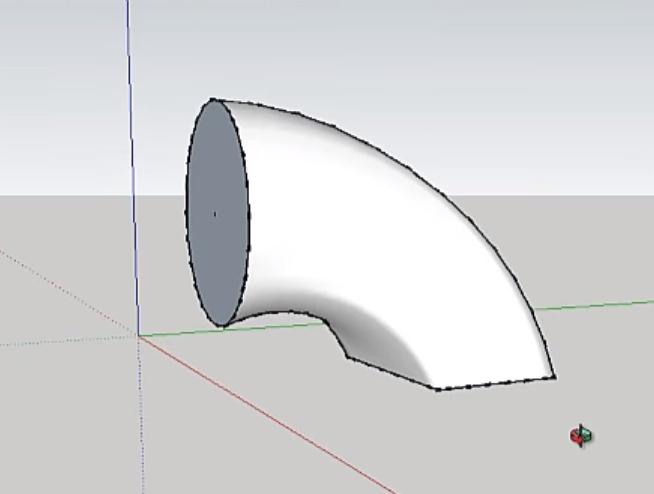Click the axes origin point
This screenshot has width=654, height=494.
click(138, 335)
